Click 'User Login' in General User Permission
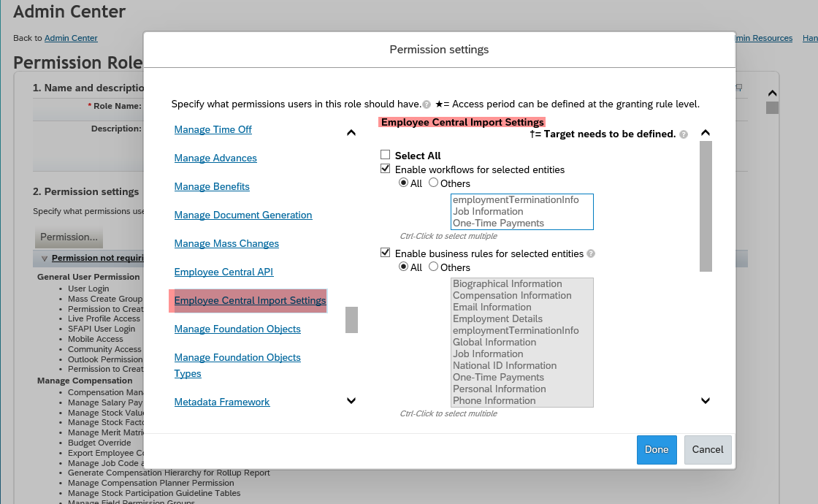The width and height of the screenshot is (818, 504). click(x=88, y=289)
